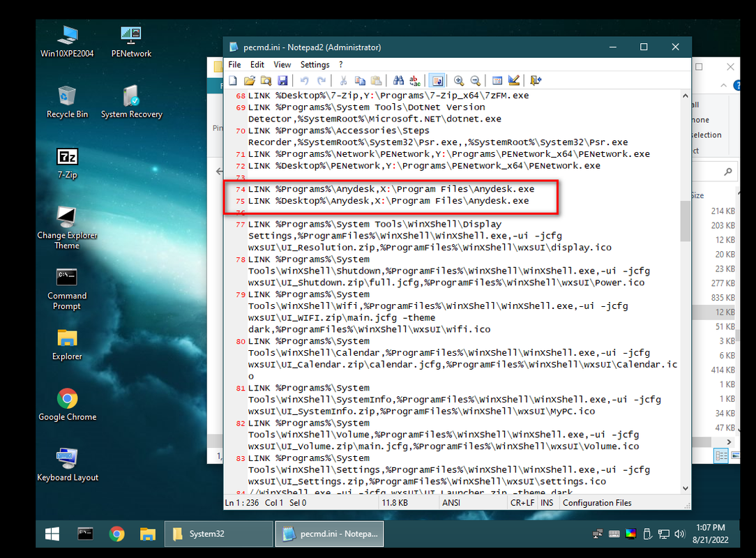The image size is (756, 558).
Task: Click the colorful display tray icon
Action: (x=630, y=534)
